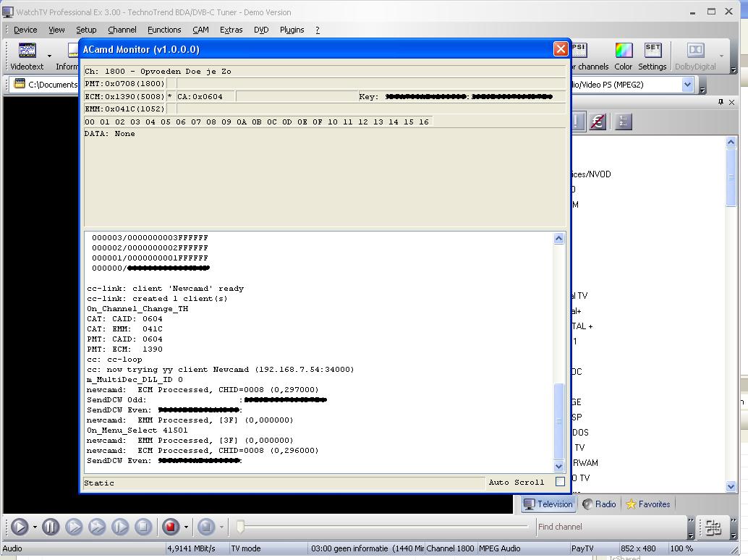Click the ACamd log scroll-down arrow

[x=558, y=466]
